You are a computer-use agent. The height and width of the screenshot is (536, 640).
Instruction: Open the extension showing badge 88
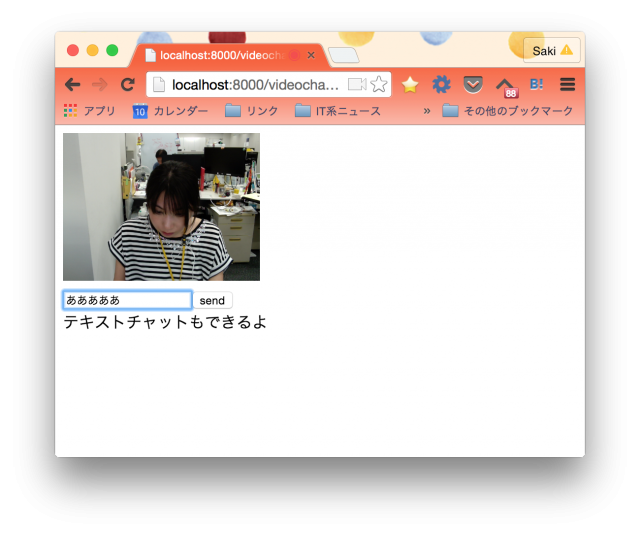(507, 87)
